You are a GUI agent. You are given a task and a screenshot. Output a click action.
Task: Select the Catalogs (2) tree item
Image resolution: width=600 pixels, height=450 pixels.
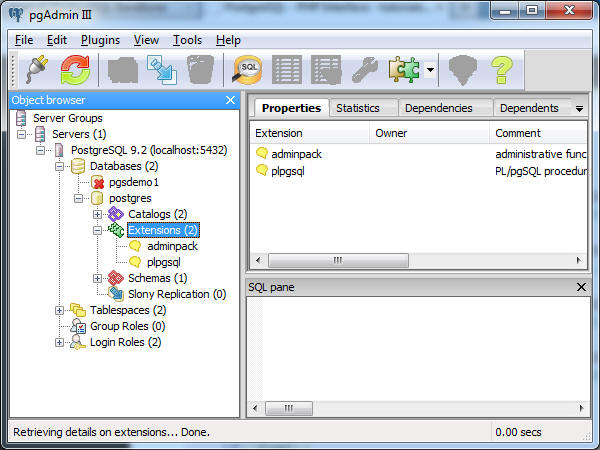158,214
